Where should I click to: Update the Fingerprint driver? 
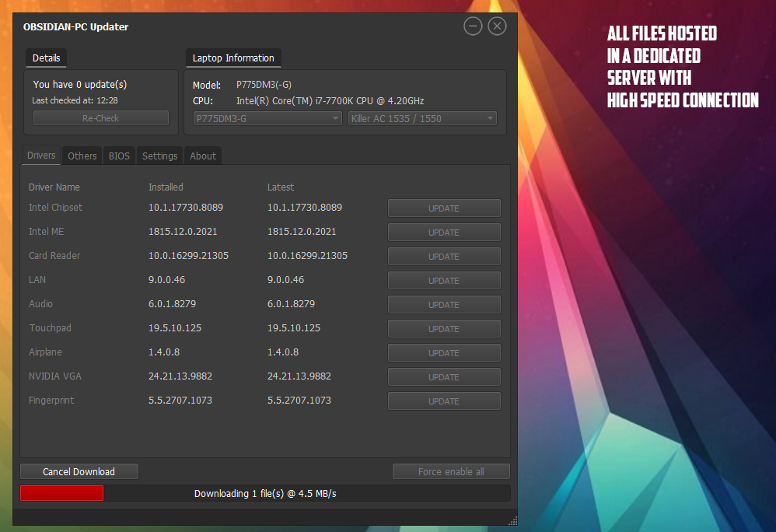[x=444, y=401]
